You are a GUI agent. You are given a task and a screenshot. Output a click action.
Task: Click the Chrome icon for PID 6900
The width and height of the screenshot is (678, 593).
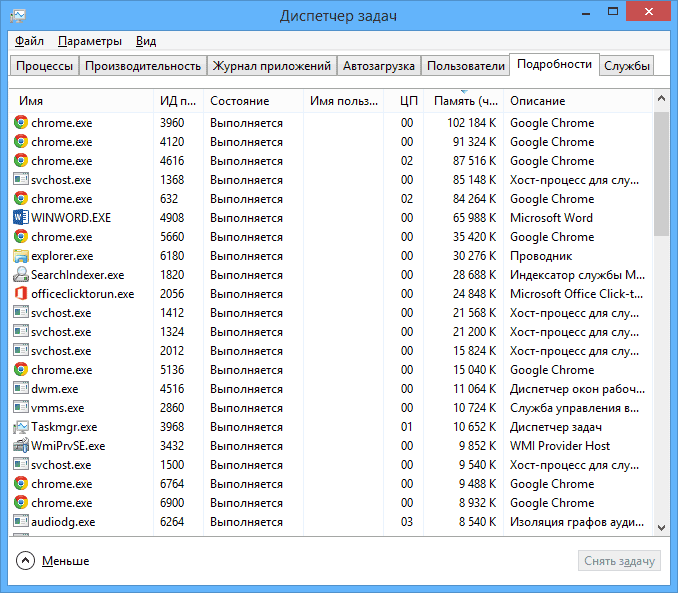point(20,503)
